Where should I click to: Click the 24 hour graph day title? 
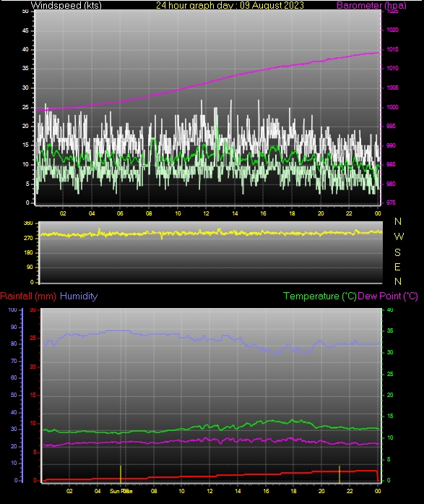(x=230, y=5)
